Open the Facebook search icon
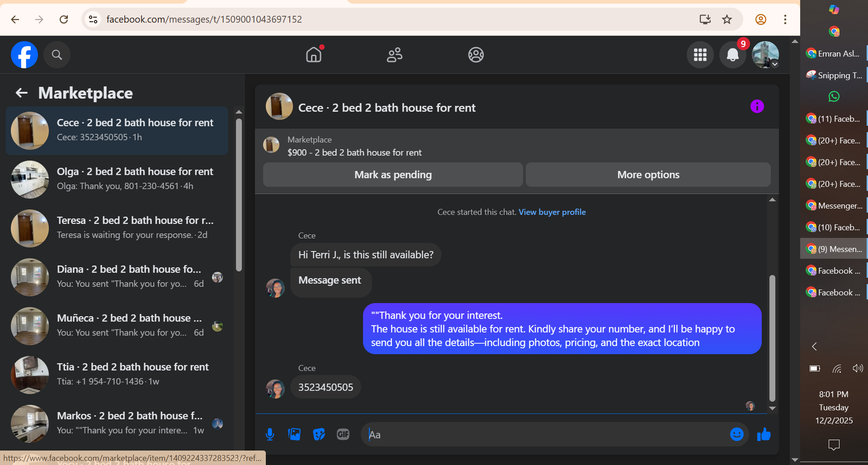This screenshot has height=465, width=868. 57,55
